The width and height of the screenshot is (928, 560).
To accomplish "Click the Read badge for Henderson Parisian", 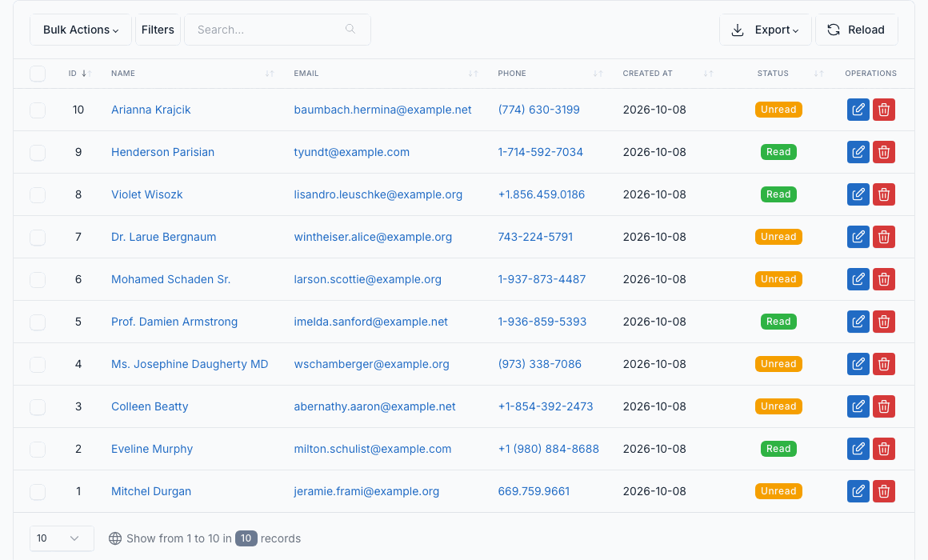I will [x=778, y=152].
